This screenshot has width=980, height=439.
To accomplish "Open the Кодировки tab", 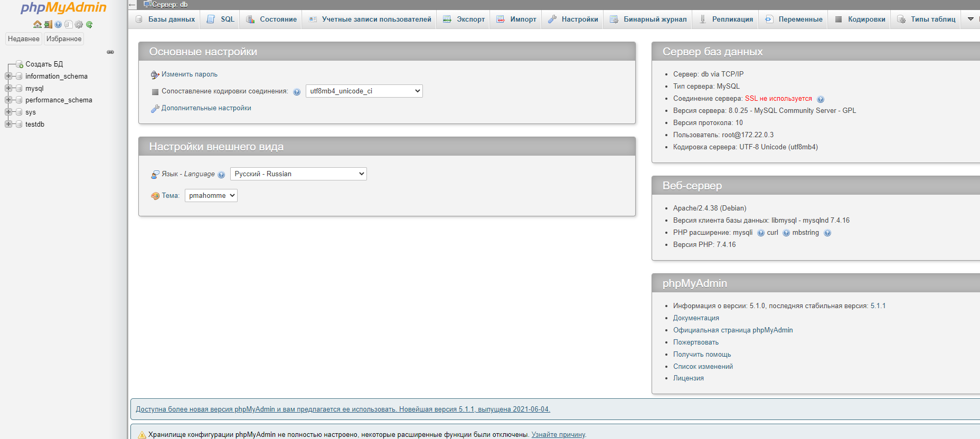I will click(860, 19).
